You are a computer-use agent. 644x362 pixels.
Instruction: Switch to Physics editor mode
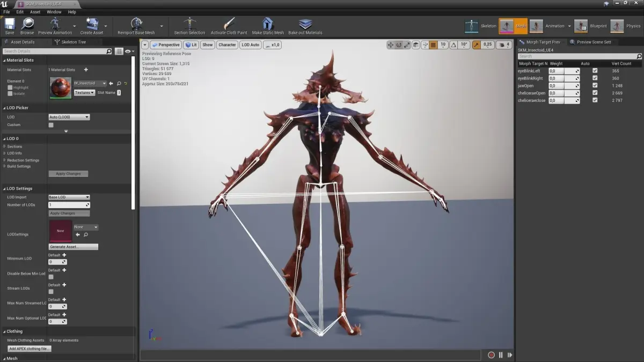pyautogui.click(x=626, y=26)
